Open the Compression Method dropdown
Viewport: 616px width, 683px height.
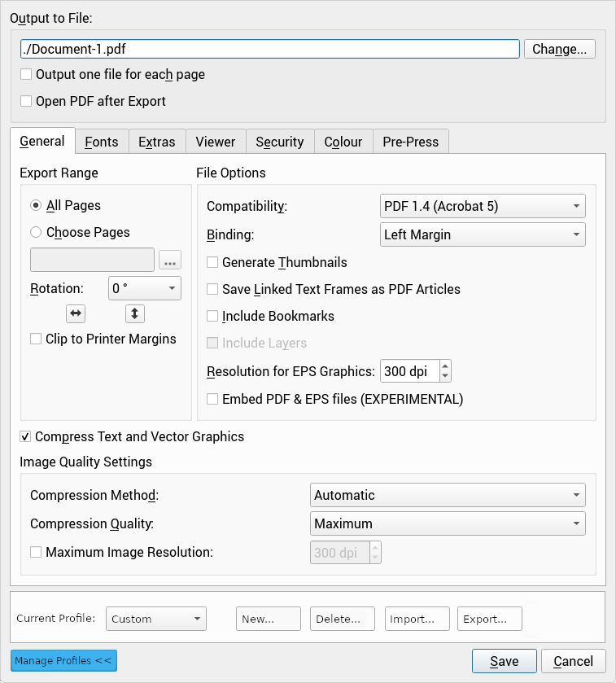point(448,495)
